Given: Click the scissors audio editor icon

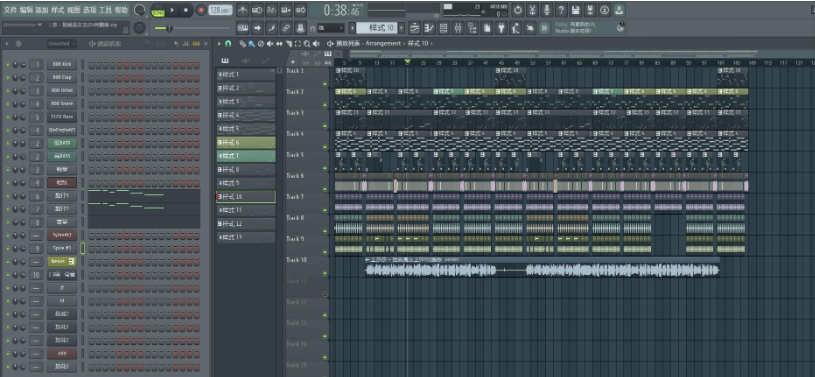Looking at the screenshot, I should [x=532, y=10].
